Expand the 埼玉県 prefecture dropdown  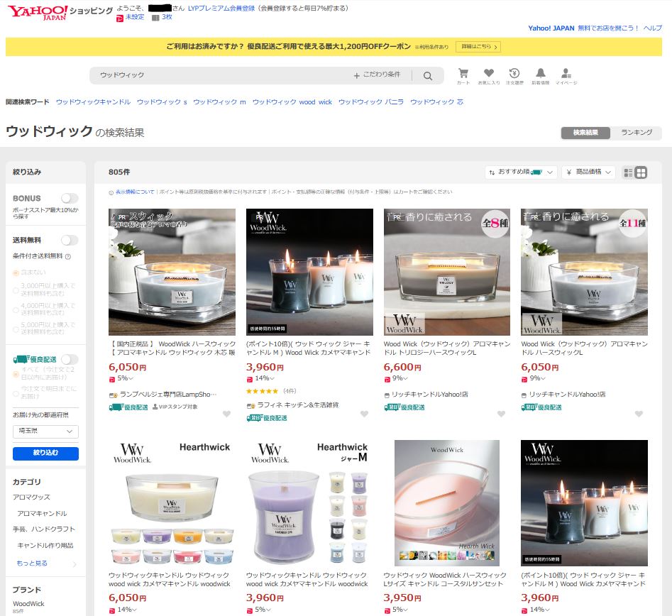point(45,431)
